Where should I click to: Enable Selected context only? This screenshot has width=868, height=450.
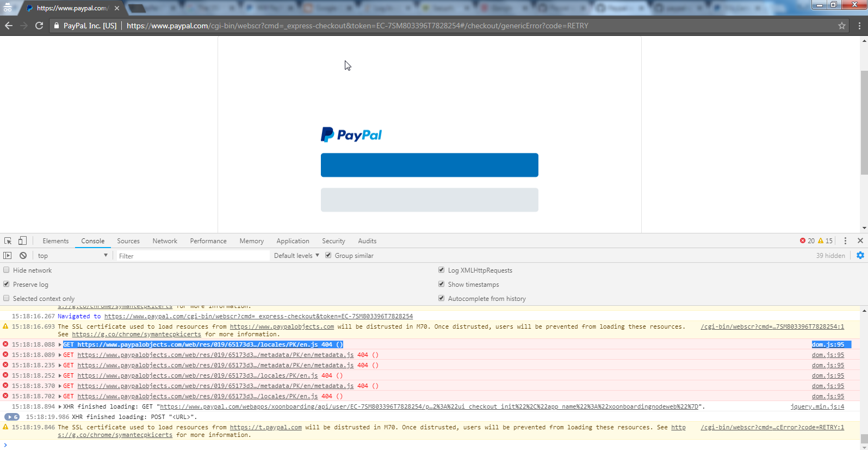(7, 298)
